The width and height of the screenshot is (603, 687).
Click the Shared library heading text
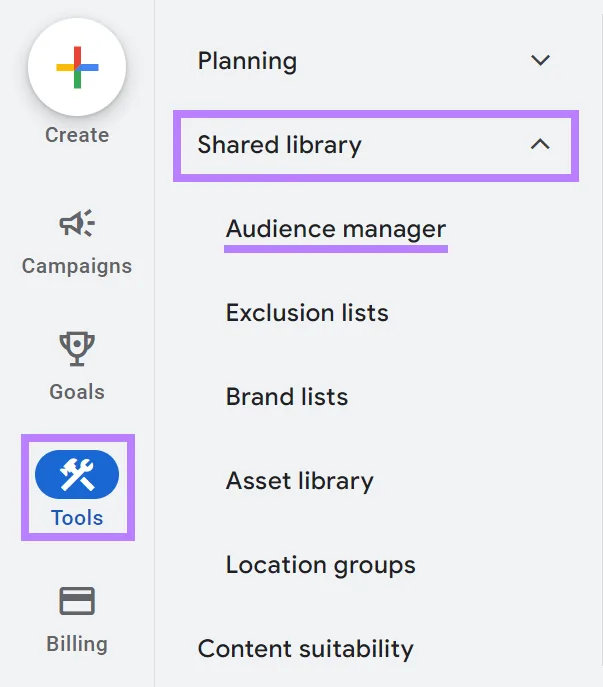[x=279, y=145]
